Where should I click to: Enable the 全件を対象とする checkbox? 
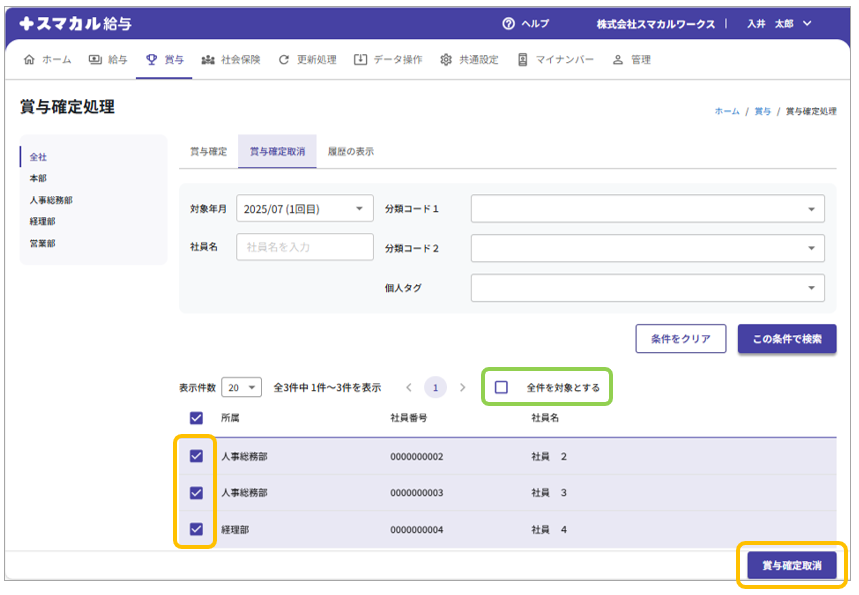[x=502, y=387]
